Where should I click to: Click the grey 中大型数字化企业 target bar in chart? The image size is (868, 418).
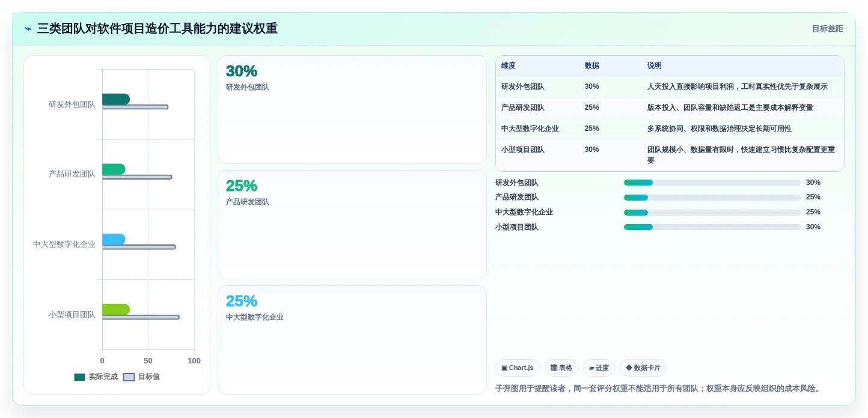point(139,247)
